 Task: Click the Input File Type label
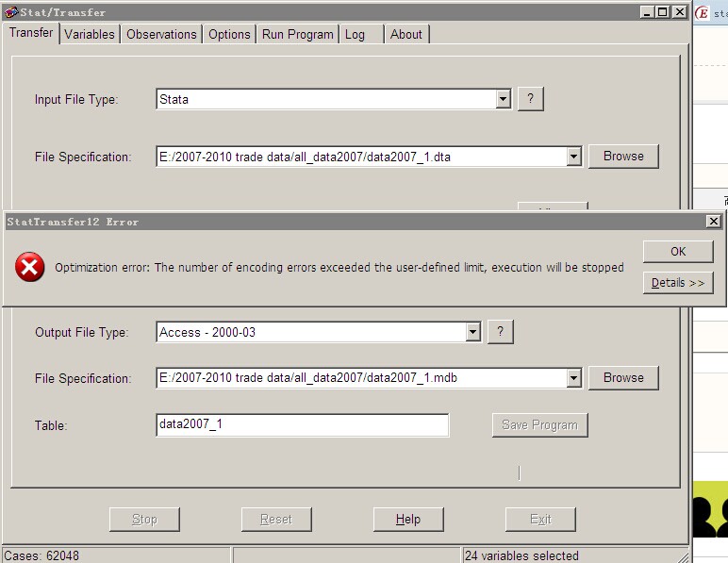click(x=76, y=99)
